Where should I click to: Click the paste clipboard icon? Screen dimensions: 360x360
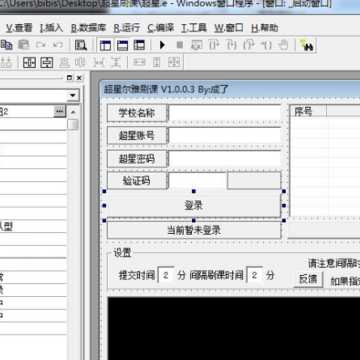coord(23,45)
